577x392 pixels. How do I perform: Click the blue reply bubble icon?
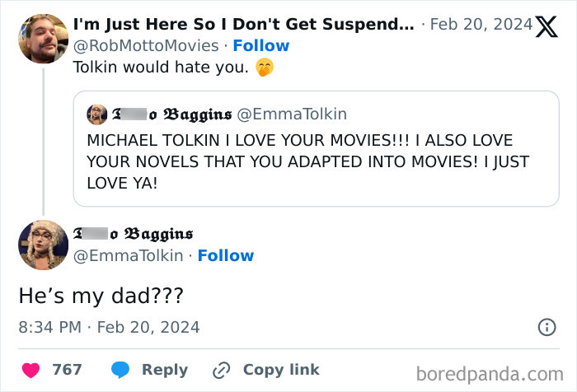[x=120, y=370]
